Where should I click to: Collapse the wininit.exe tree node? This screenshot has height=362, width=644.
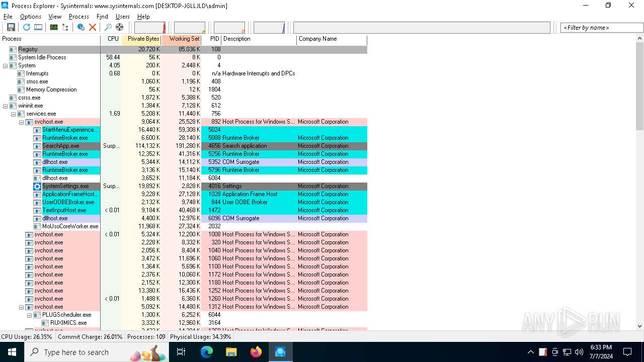6,106
